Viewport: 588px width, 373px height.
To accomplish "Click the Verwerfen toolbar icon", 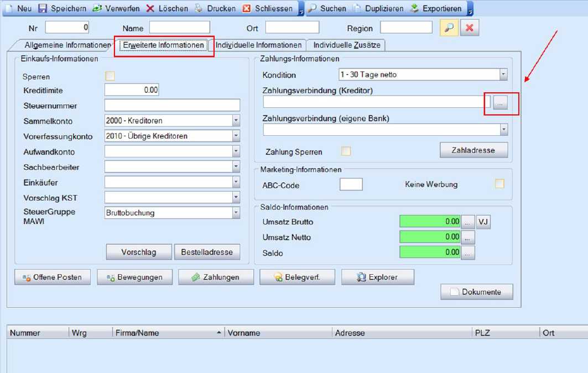I will [x=97, y=9].
